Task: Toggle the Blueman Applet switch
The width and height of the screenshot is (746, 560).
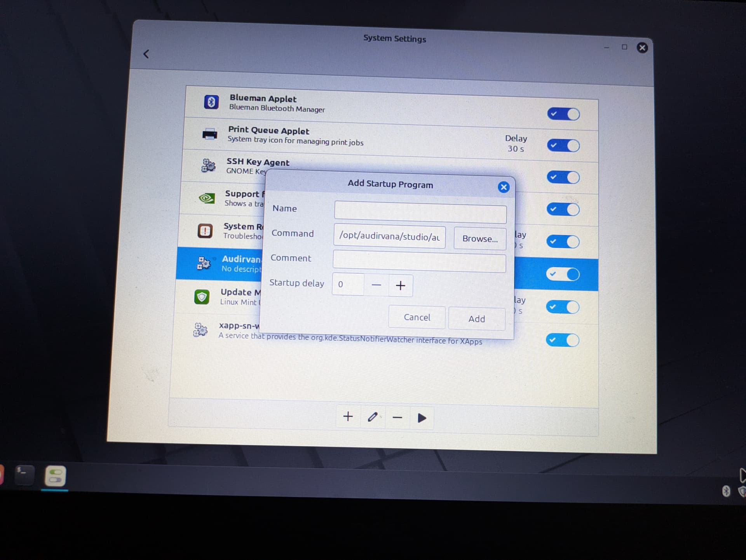Action: pos(563,114)
